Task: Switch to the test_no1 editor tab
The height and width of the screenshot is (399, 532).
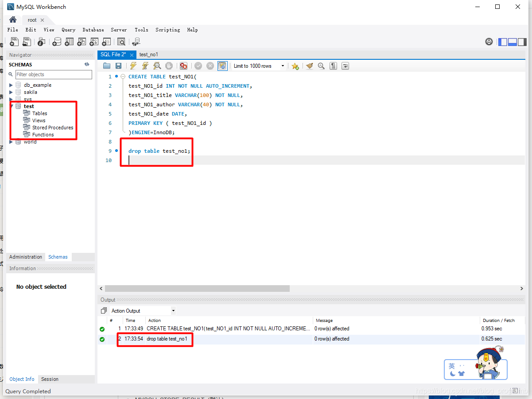Action: (x=149, y=54)
